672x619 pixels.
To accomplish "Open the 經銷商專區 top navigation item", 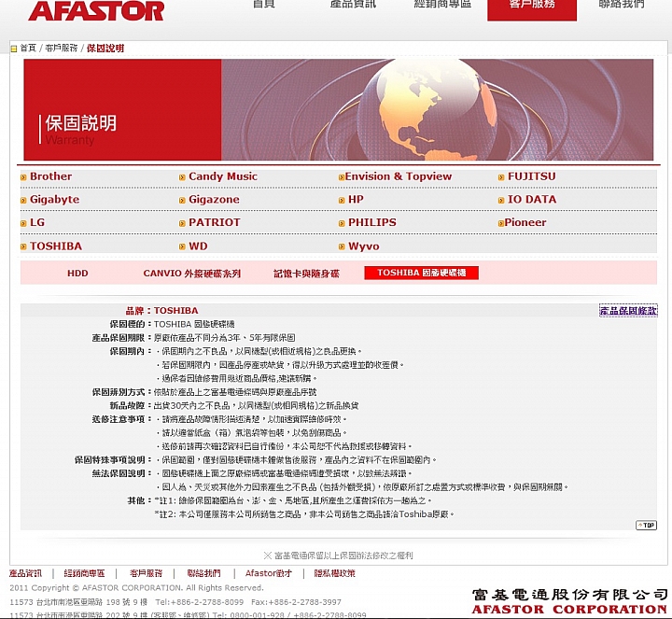I will [x=442, y=4].
